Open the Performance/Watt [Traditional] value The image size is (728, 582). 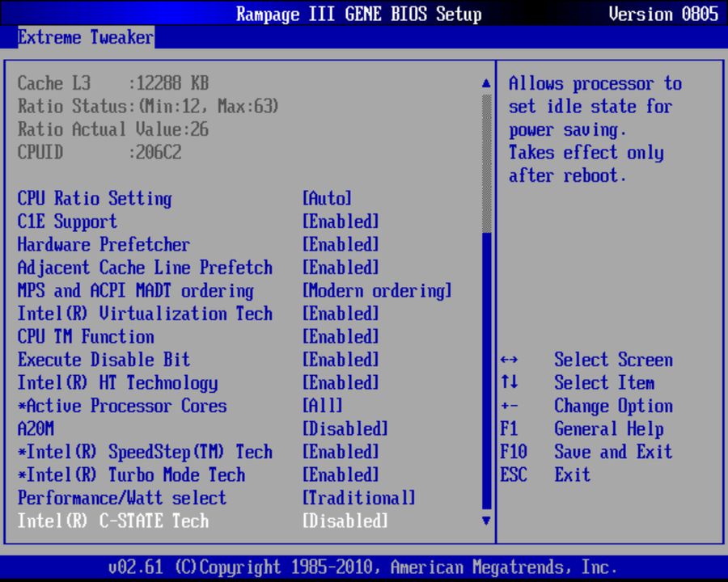pos(359,498)
